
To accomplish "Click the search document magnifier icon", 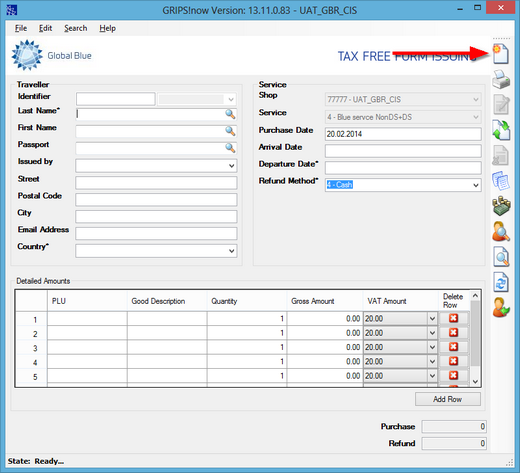I will [x=501, y=257].
